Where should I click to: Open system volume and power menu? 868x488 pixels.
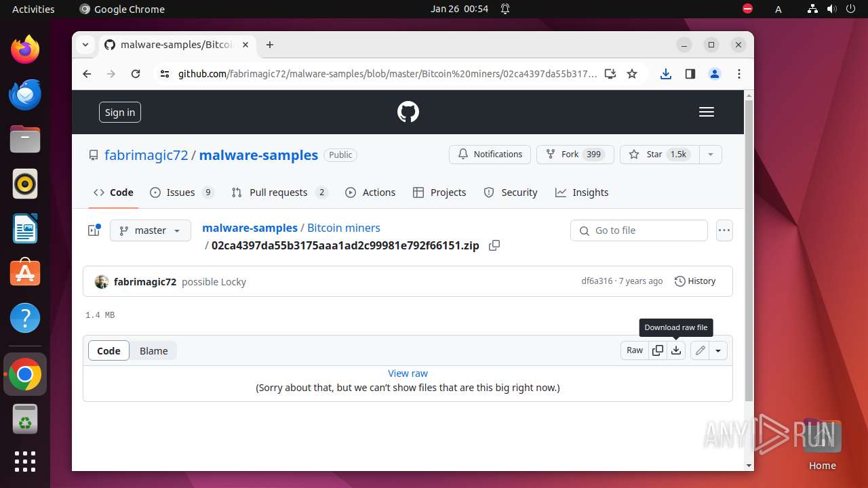[831, 9]
